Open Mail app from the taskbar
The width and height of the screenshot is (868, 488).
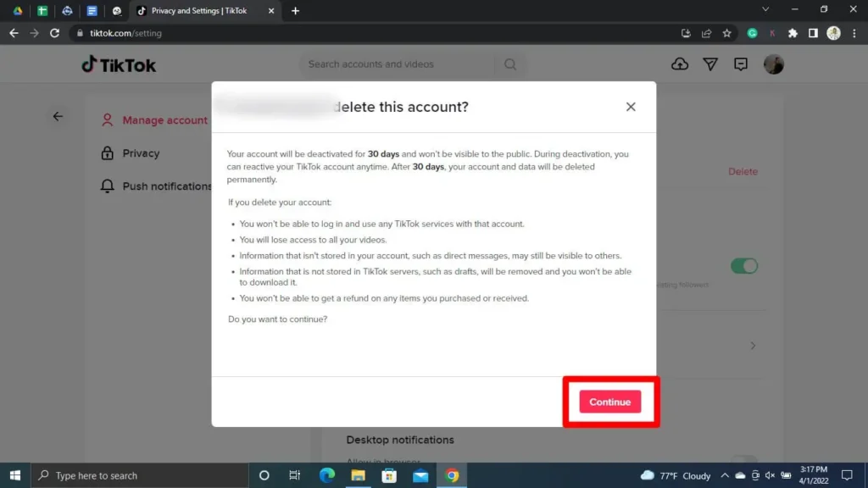click(x=420, y=475)
